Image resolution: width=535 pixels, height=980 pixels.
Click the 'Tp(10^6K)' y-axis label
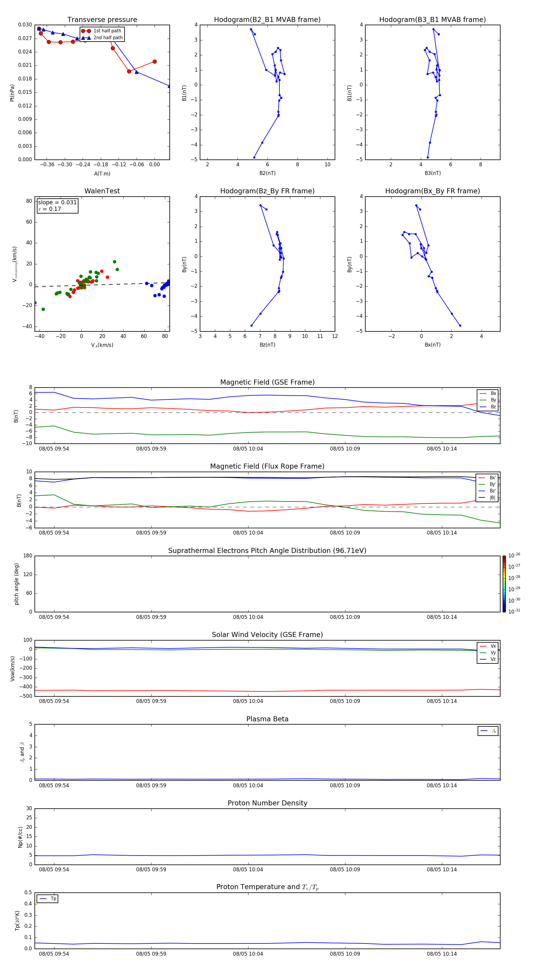coord(17,921)
